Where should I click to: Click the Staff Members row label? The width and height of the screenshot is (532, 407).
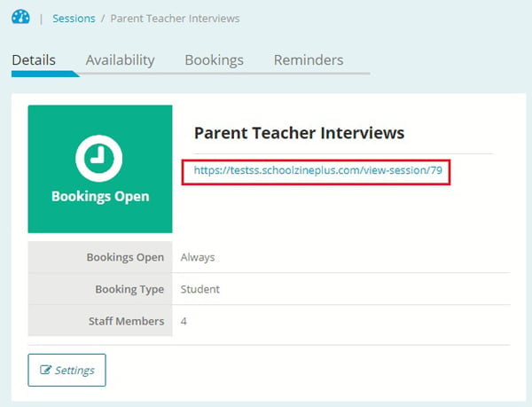click(x=126, y=321)
